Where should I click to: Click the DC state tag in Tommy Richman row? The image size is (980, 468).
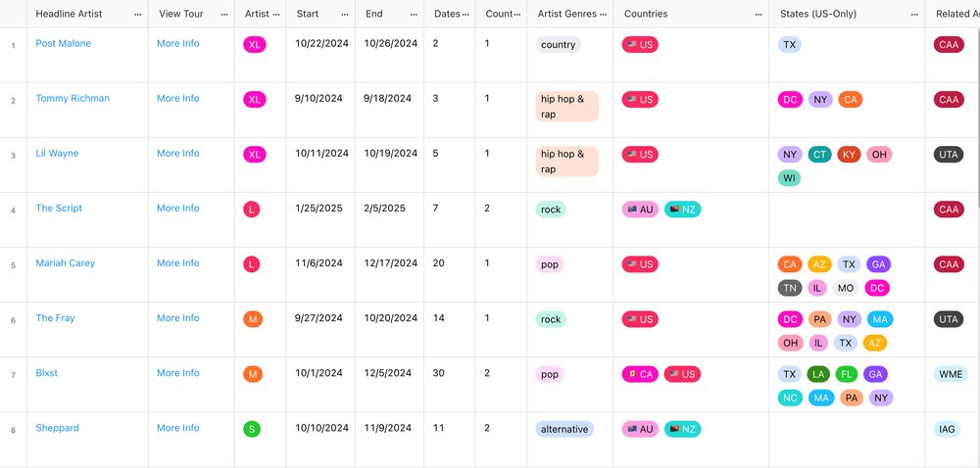(x=790, y=100)
